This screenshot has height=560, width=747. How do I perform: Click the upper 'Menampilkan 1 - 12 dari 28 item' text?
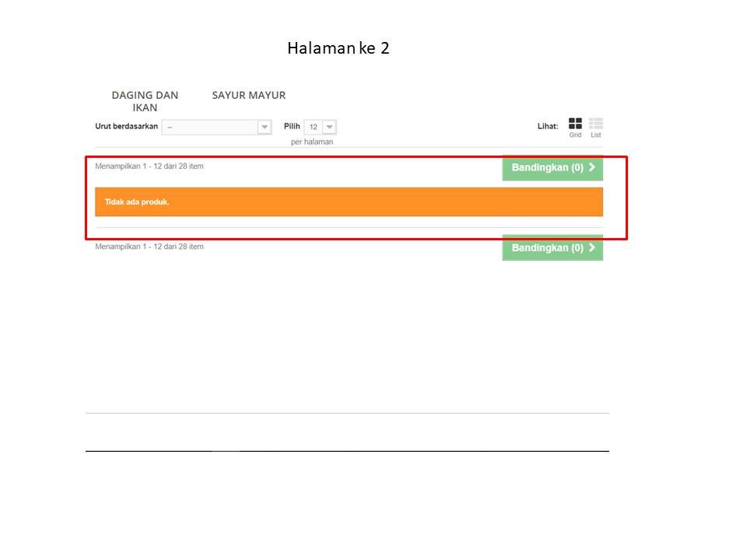coord(149,166)
